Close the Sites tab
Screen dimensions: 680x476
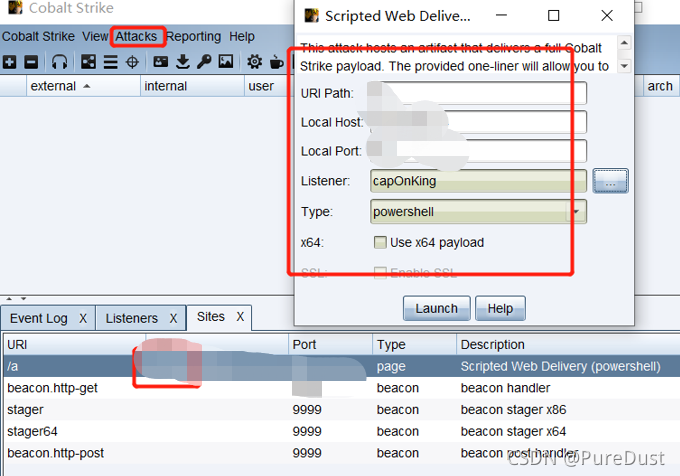tap(240, 317)
